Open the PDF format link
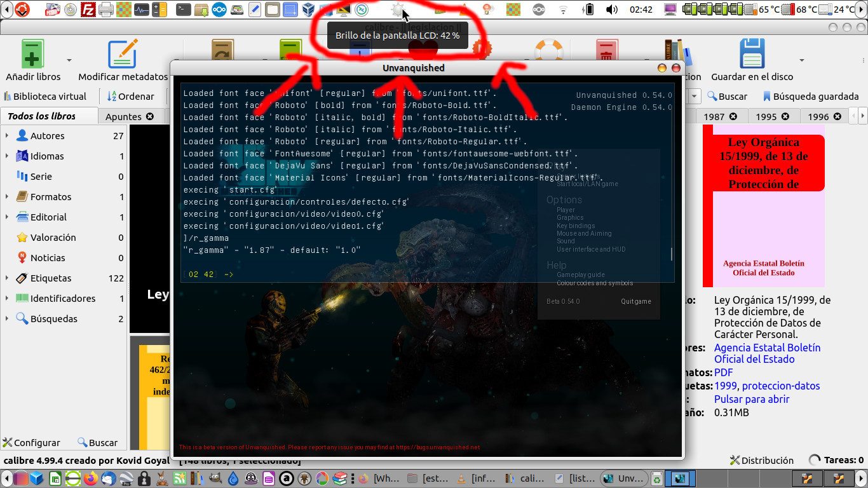Screen dimensions: 868x488 (723, 372)
